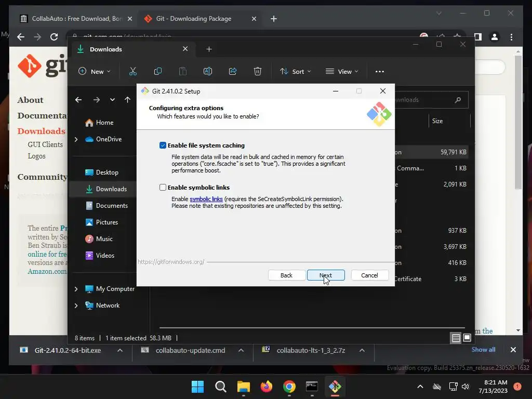
Task: Select the file row sized 2,091 KB
Action: pos(432,184)
